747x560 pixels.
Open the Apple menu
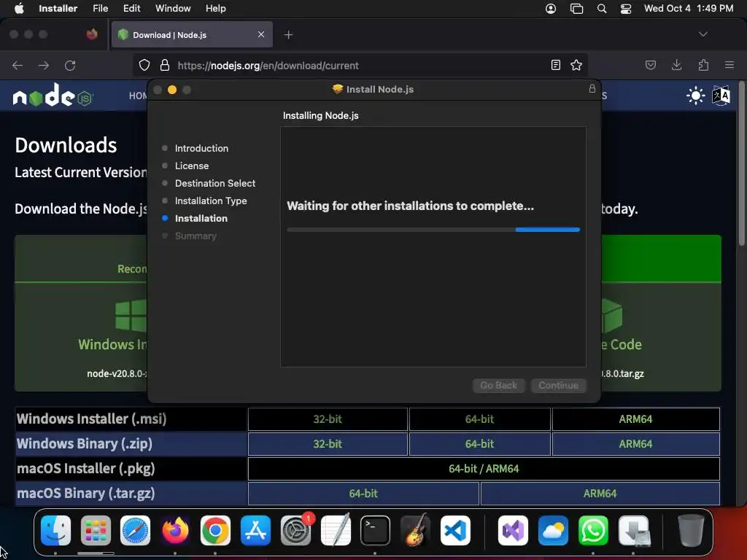[x=19, y=9]
